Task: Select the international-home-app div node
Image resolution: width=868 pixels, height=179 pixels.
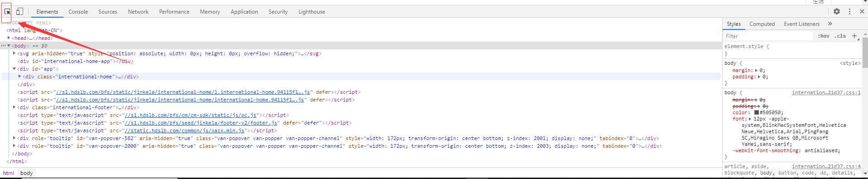Action: (x=76, y=61)
